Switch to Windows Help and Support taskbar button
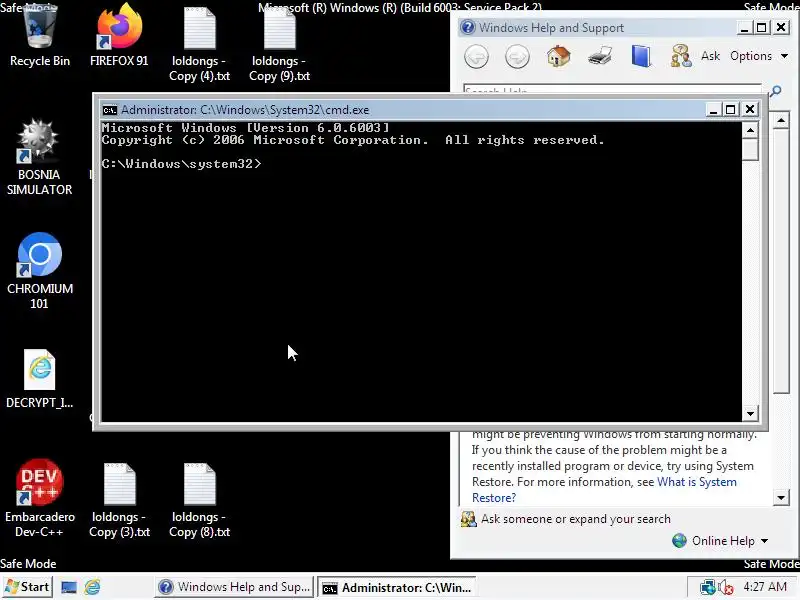 coord(234,587)
